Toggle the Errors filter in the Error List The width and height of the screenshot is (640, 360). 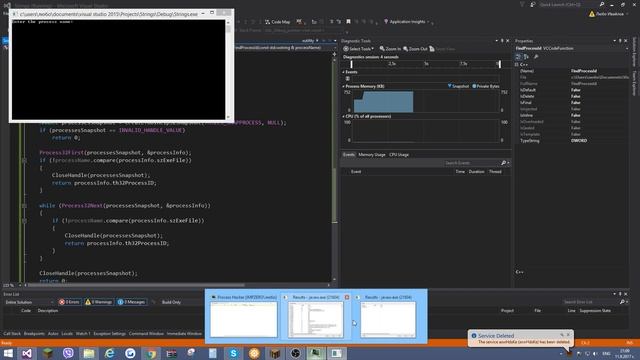69,302
